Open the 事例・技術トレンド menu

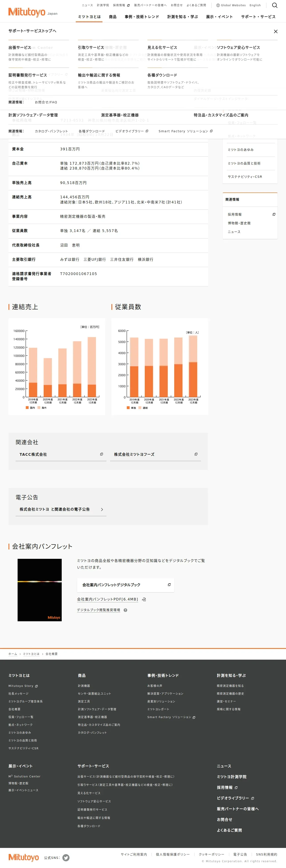tap(142, 17)
